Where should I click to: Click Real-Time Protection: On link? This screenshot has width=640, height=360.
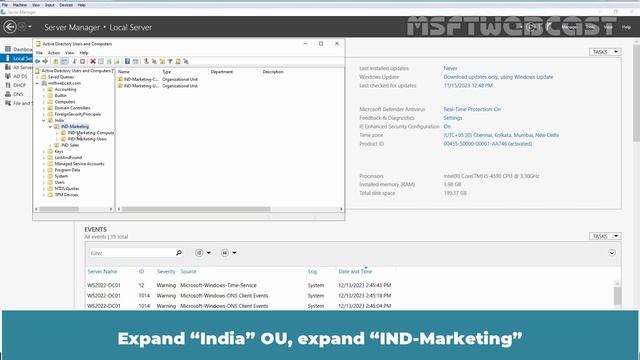coord(472,109)
